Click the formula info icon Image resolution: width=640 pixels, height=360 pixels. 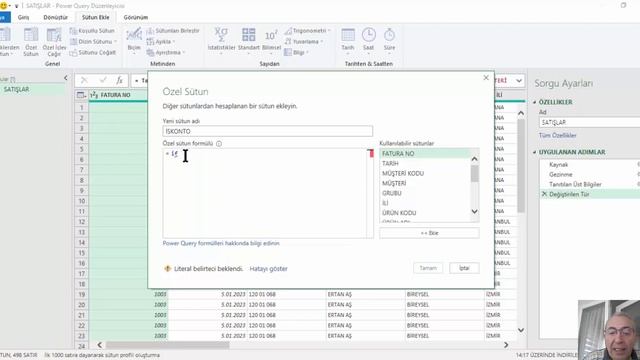pyautogui.click(x=219, y=144)
